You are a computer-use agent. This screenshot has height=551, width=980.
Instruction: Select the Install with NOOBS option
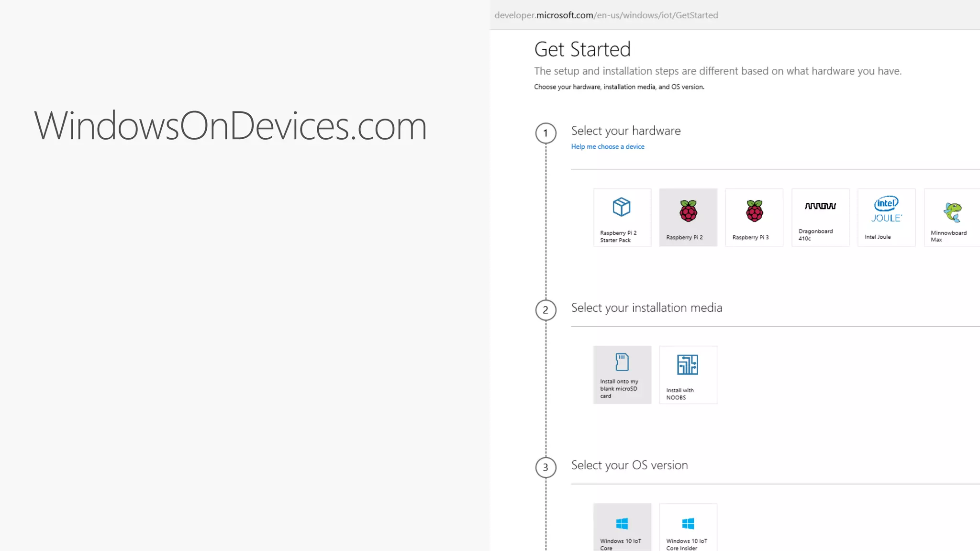tap(688, 375)
